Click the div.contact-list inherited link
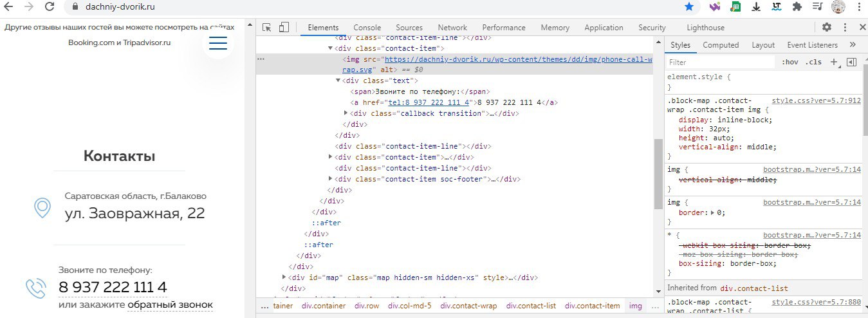Image resolution: width=868 pixels, height=318 pixels. tap(754, 288)
